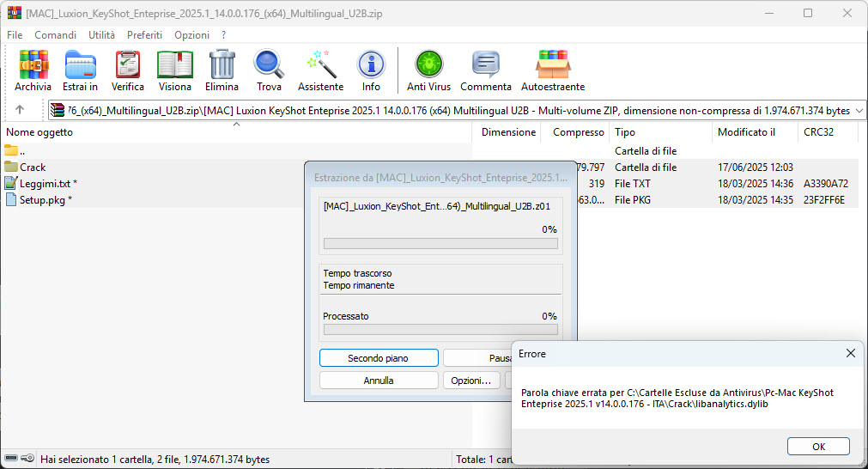Select the 17/06/2025 12:03 date cell
This screenshot has height=469, width=868.
point(755,167)
